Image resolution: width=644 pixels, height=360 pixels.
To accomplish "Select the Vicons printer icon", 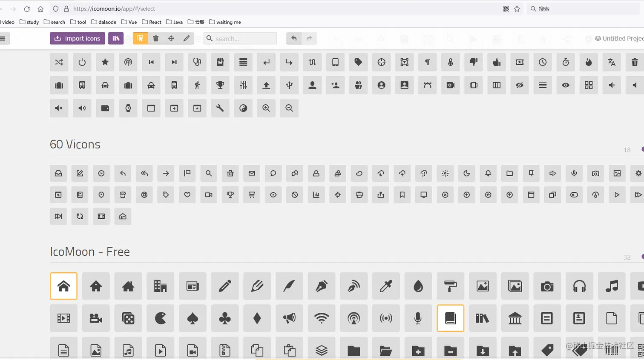I will [x=359, y=194].
